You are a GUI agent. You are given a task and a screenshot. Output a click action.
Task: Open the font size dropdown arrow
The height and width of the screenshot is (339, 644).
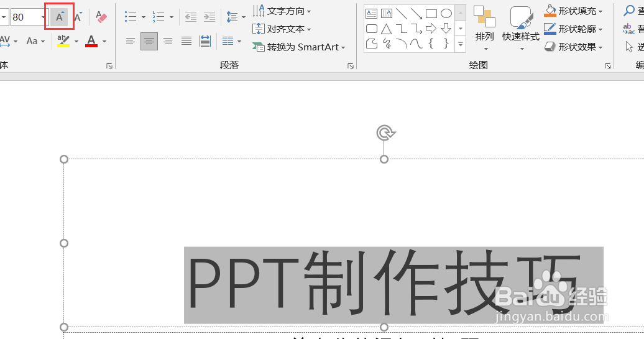(44, 17)
